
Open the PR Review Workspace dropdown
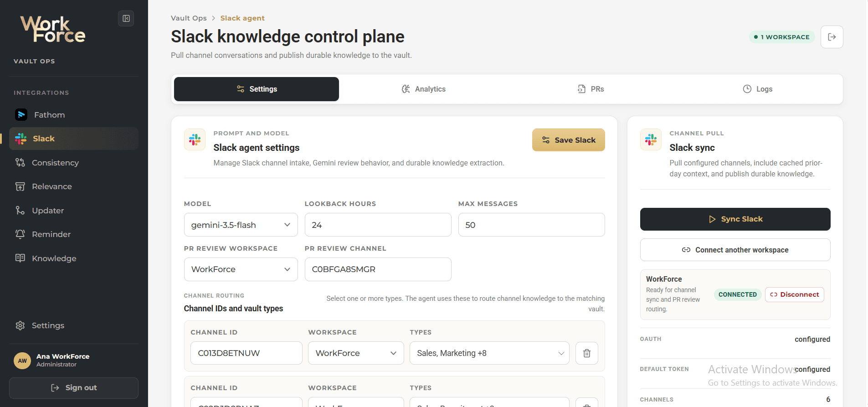click(x=241, y=269)
